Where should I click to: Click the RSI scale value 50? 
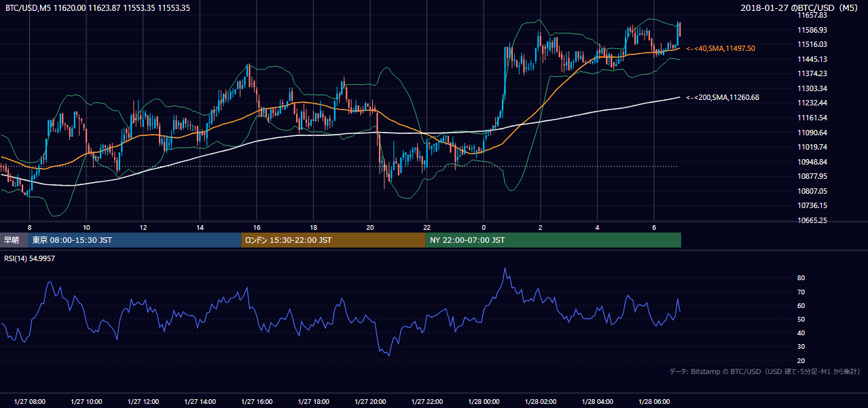click(801, 319)
